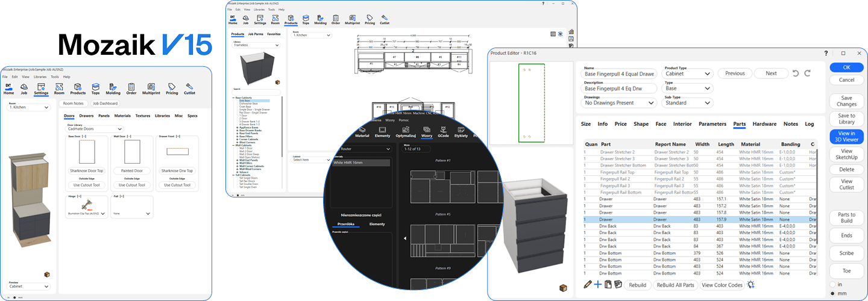Screen dimensions: 868x301
Task: Open the Parameters tab in Product Editor
Action: coord(712,124)
